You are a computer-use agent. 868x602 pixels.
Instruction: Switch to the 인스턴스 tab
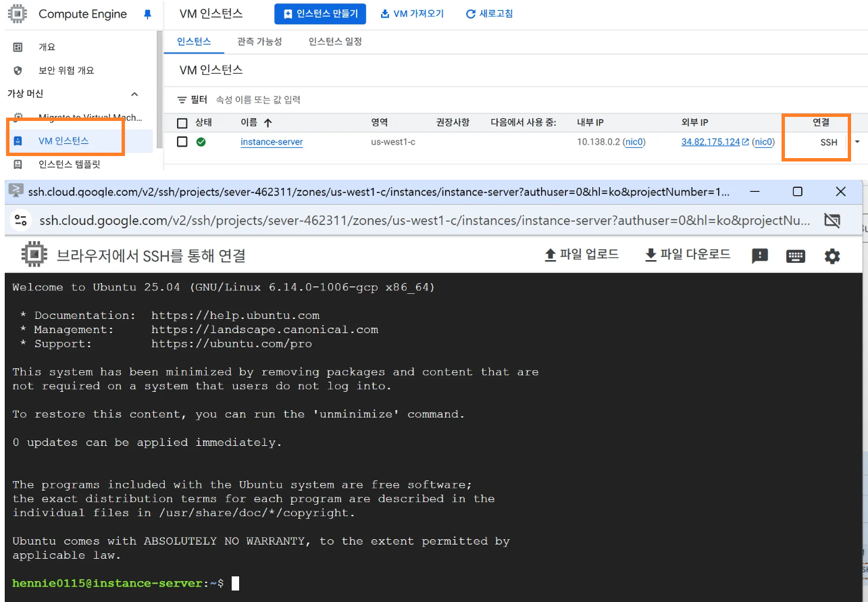coord(194,41)
